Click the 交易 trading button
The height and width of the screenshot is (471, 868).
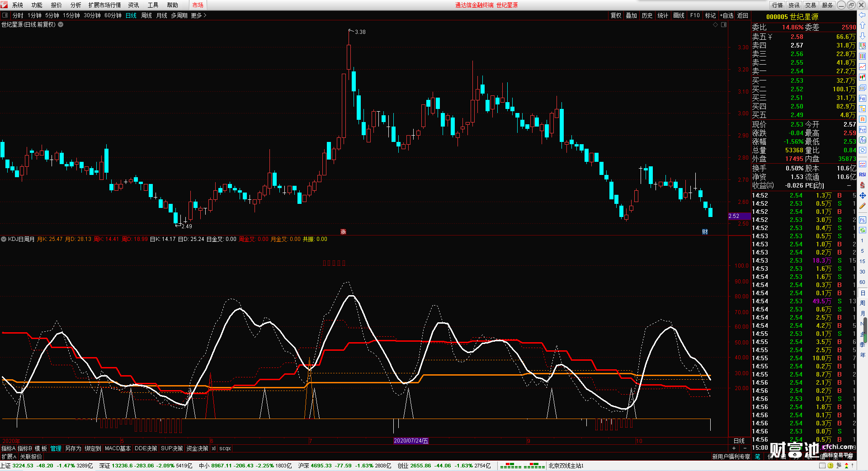[811, 5]
